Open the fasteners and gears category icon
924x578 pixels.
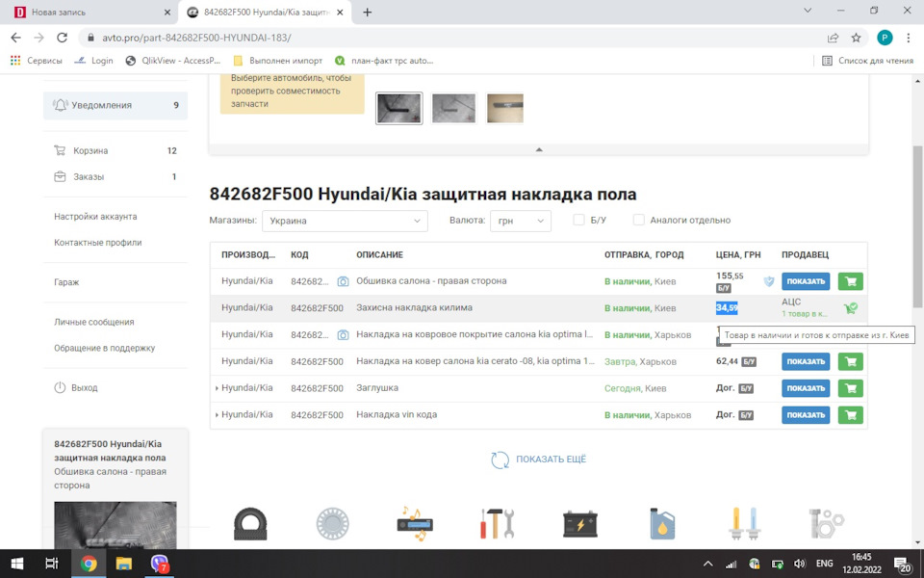tap(827, 524)
